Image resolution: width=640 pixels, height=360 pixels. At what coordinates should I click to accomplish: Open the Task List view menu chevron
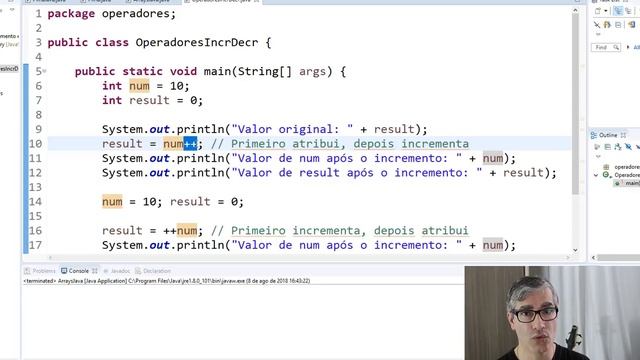coord(598,35)
